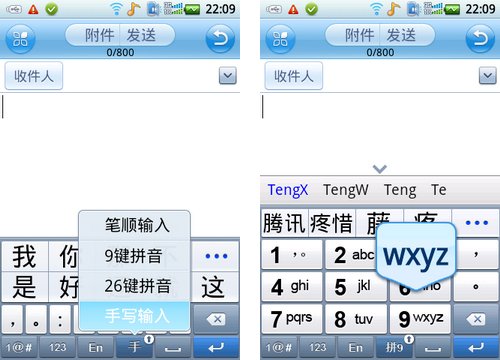
Task: Select pinyin candidate TengX
Action: click(288, 190)
